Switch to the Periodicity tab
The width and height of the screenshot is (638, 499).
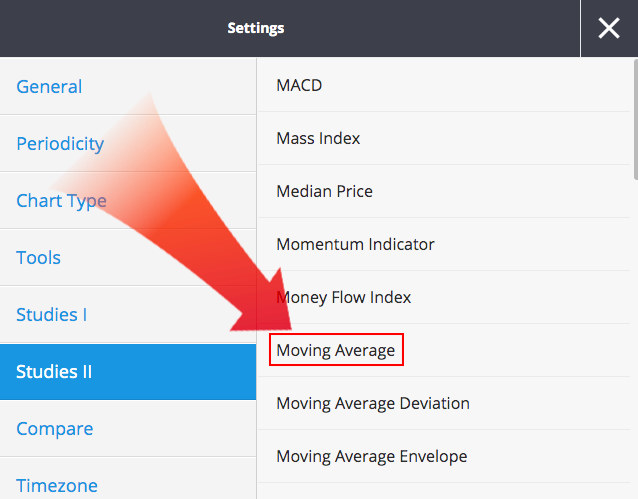coord(60,144)
